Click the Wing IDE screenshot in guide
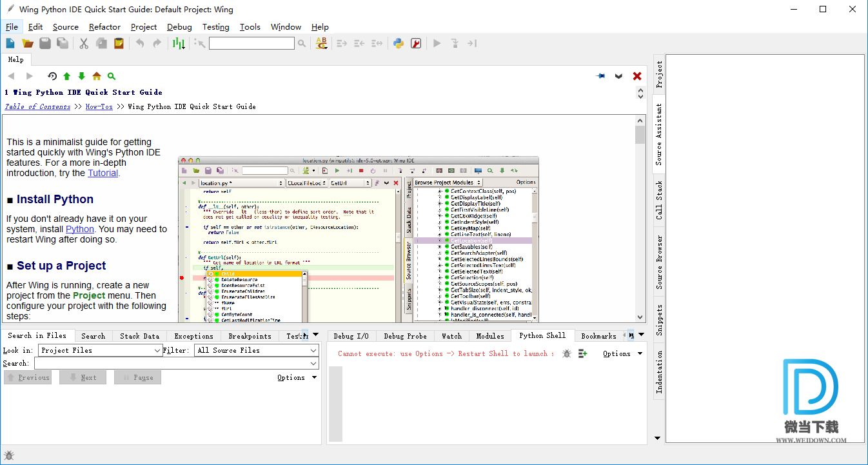 (x=358, y=239)
